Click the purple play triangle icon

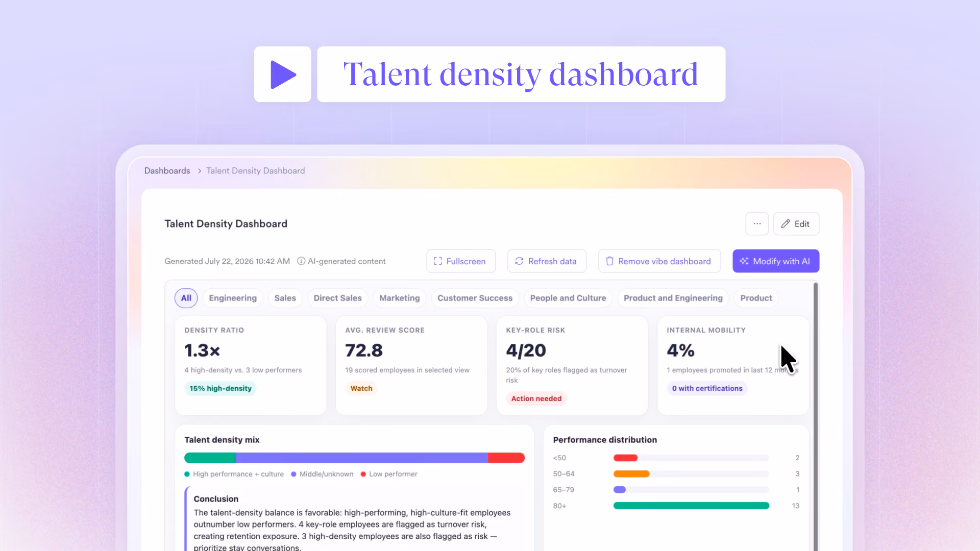coord(283,74)
